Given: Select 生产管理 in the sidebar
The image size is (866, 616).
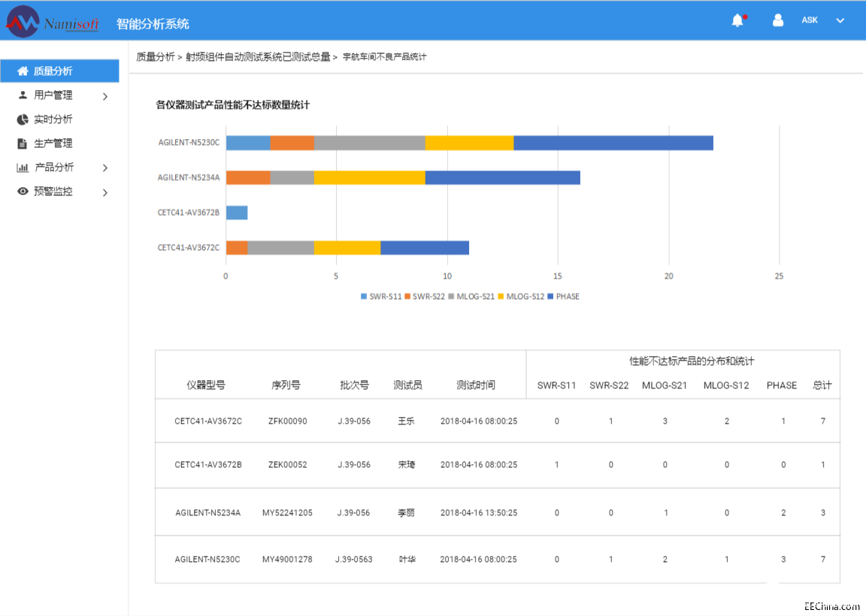Looking at the screenshot, I should pos(53,143).
